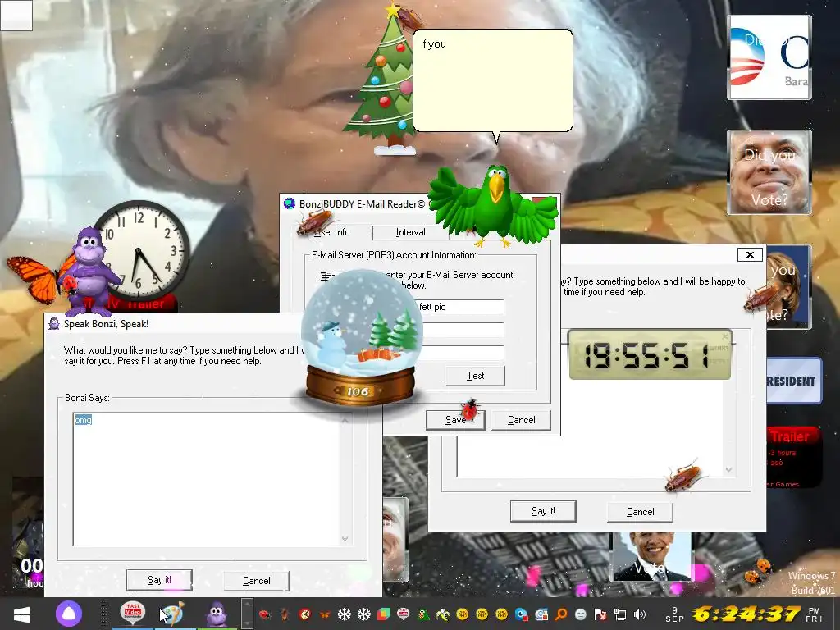
Task: Click the purple Bonzi gorilla character
Action: pyautogui.click(x=91, y=271)
